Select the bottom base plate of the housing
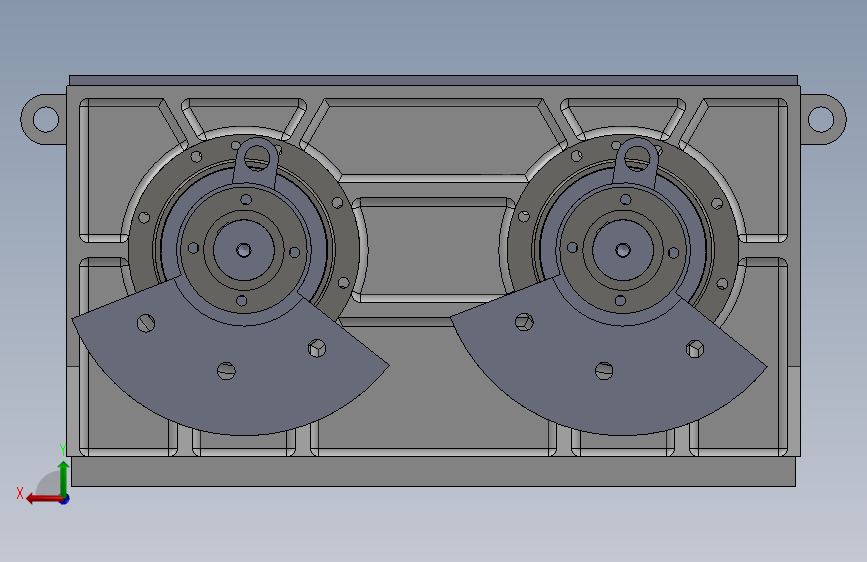This screenshot has height=562, width=867. [434, 471]
